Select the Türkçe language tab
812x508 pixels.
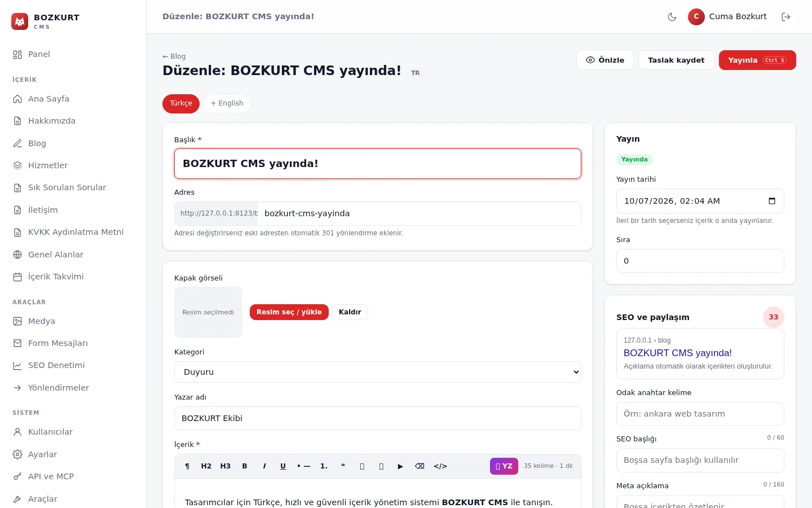[x=181, y=104]
